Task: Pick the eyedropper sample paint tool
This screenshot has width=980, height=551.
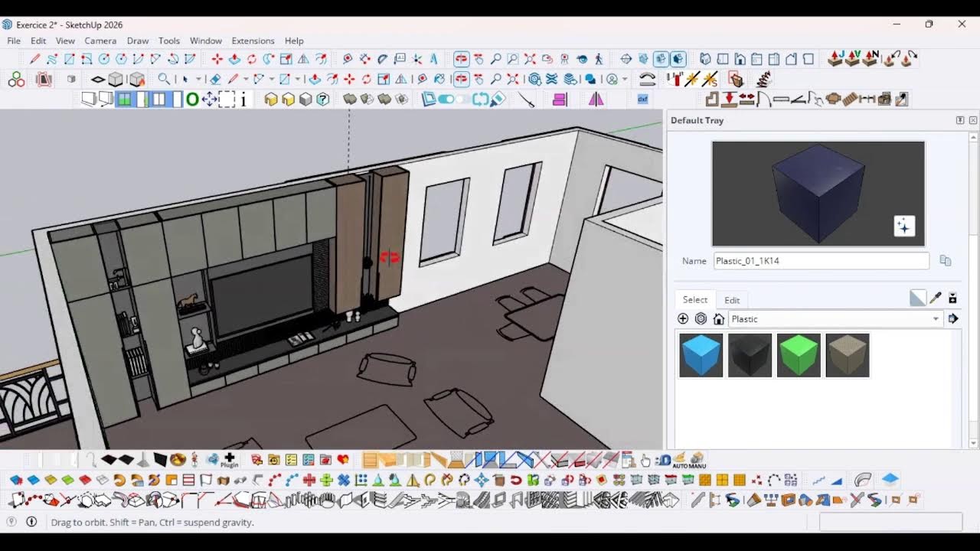Action: [x=935, y=298]
